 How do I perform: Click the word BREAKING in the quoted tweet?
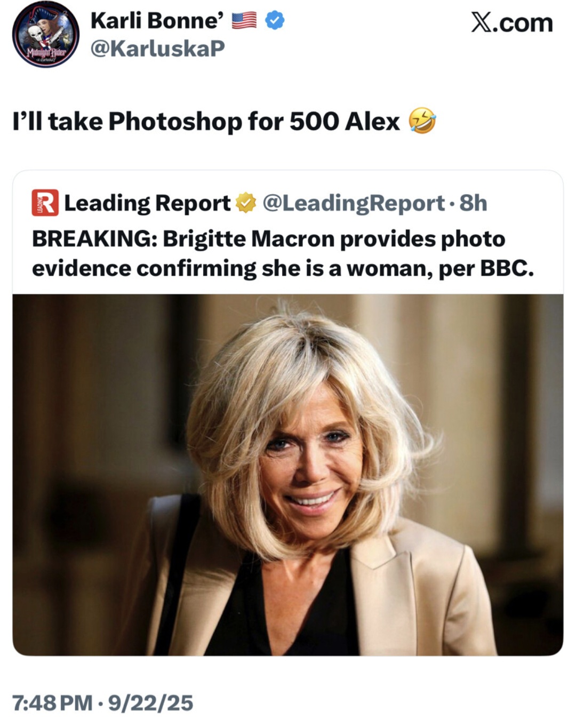click(94, 238)
